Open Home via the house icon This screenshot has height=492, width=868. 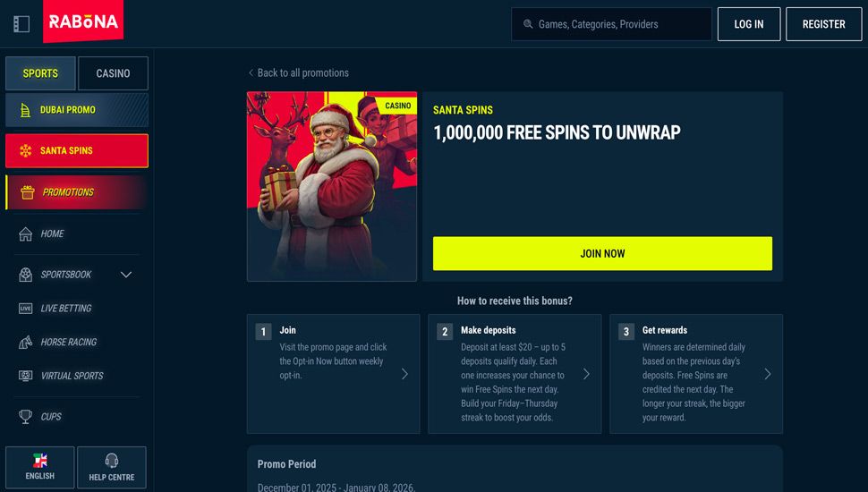pyautogui.click(x=25, y=234)
